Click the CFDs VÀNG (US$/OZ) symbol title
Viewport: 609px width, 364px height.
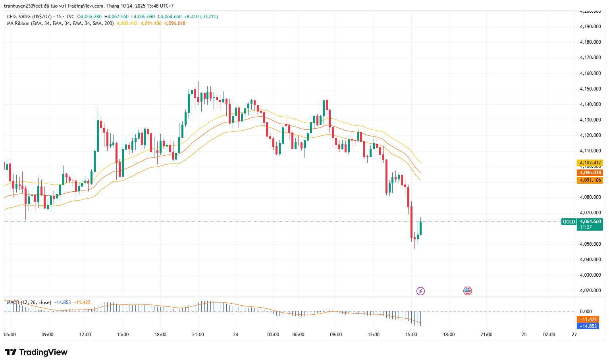click(29, 17)
